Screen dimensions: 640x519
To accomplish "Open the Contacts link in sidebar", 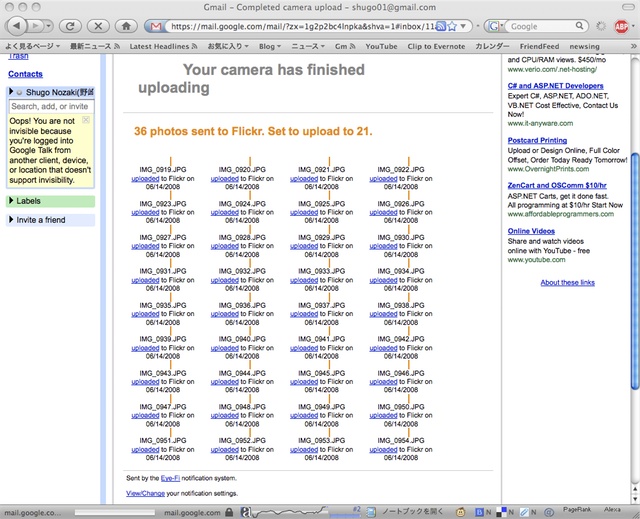I will (25, 74).
